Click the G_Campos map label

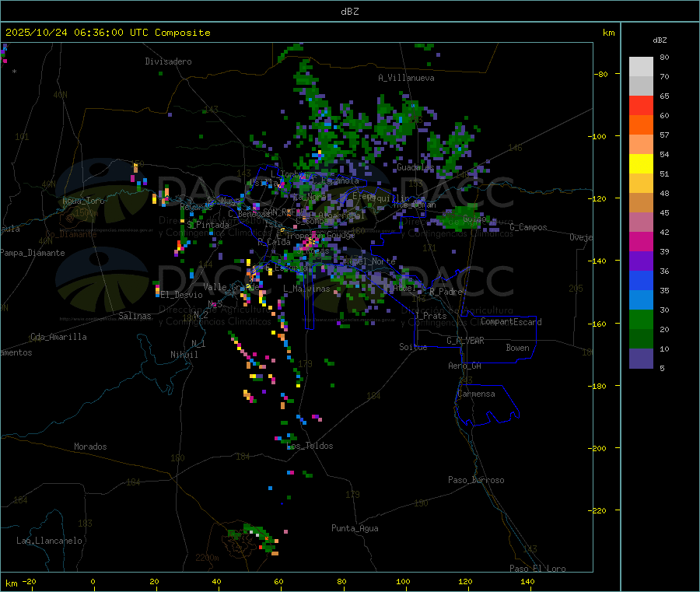(x=529, y=227)
